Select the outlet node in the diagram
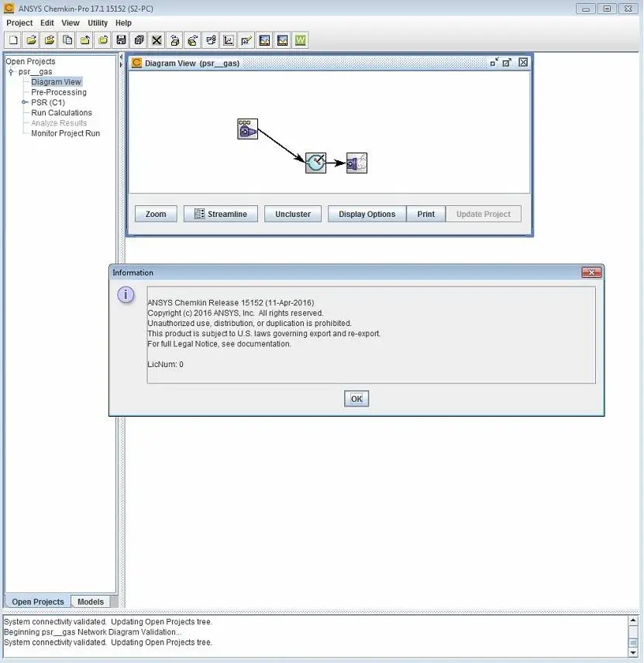This screenshot has height=663, width=644. [x=355, y=163]
